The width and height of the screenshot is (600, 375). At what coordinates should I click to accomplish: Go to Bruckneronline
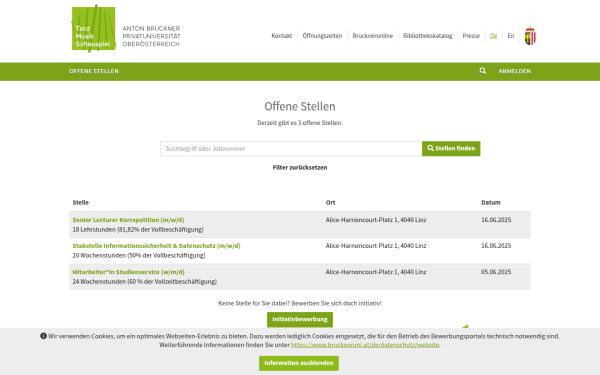[x=373, y=36]
